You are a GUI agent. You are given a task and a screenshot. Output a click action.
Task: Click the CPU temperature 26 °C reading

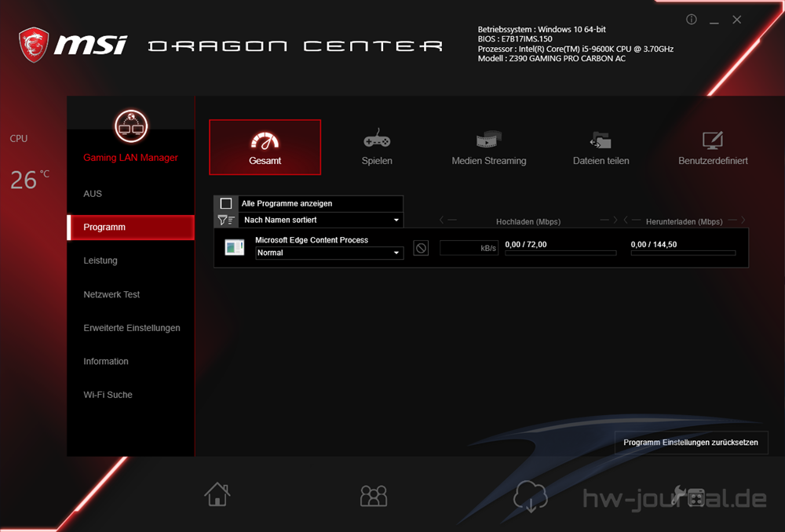(x=30, y=180)
